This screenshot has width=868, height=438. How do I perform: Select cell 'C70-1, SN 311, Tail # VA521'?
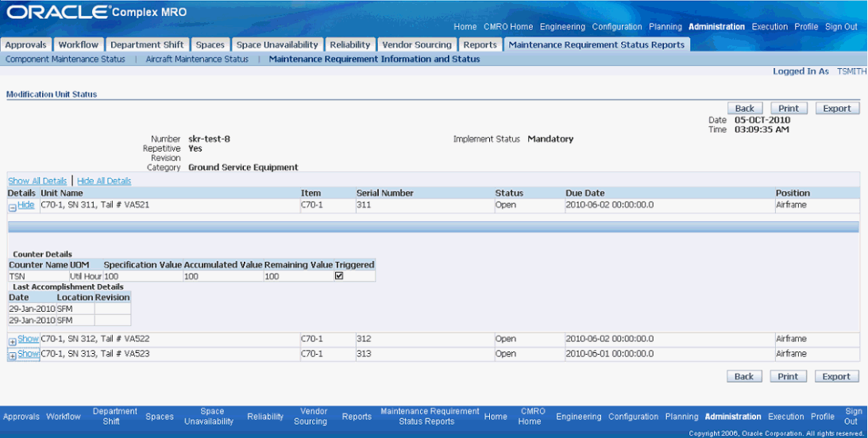pos(95,205)
